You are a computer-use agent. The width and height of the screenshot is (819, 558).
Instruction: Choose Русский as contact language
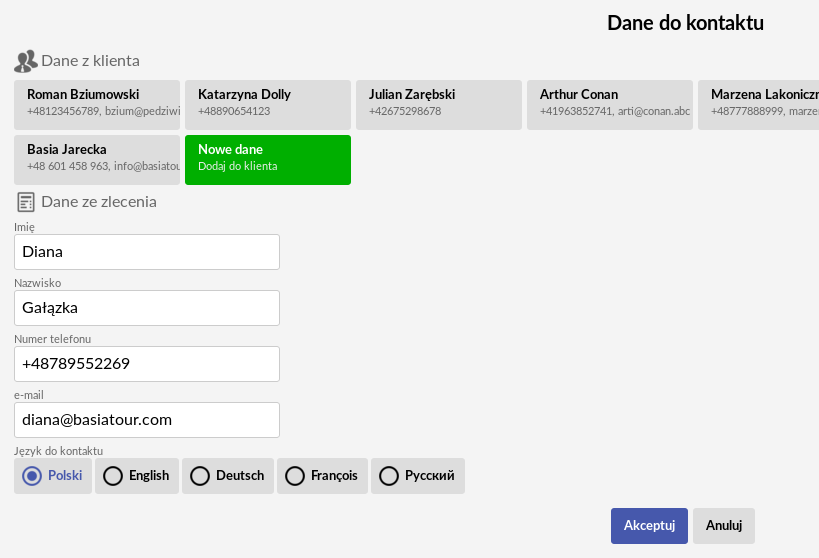tap(418, 476)
